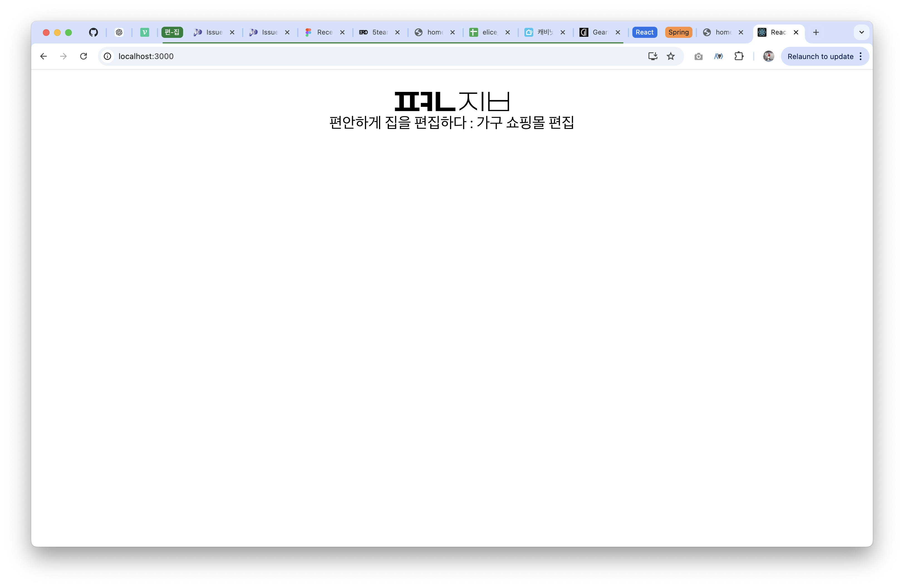
Task: Collapse the green 편-집 tab group
Action: coord(172,32)
